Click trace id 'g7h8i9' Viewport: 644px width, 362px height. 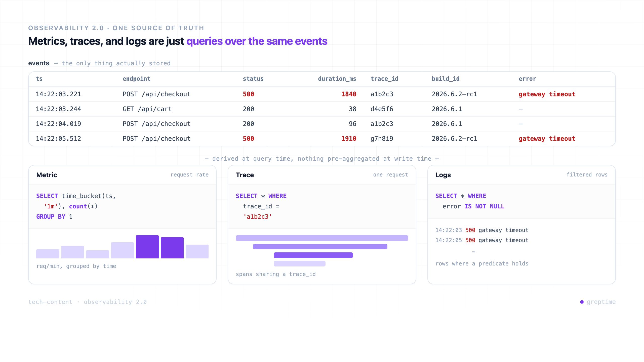tap(382, 139)
